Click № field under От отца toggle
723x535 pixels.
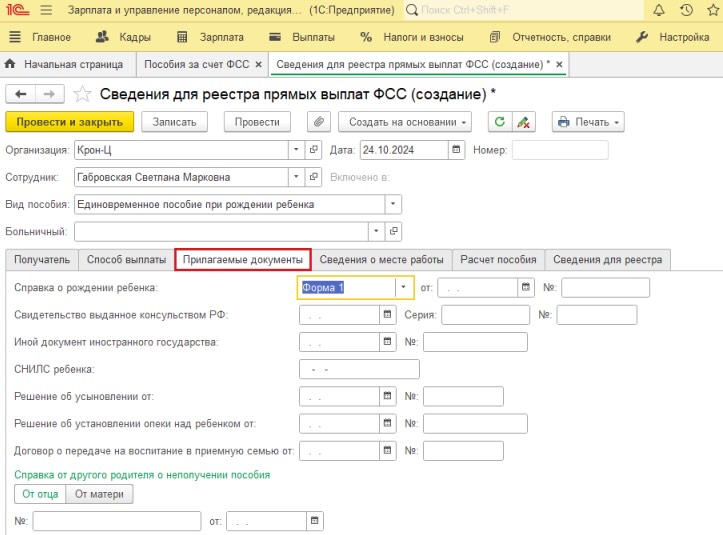[117, 521]
